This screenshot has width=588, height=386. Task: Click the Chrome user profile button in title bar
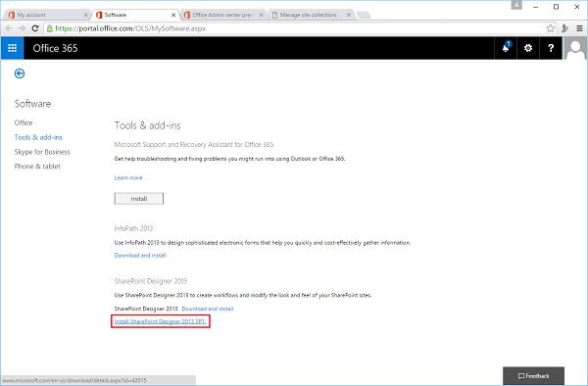point(516,5)
